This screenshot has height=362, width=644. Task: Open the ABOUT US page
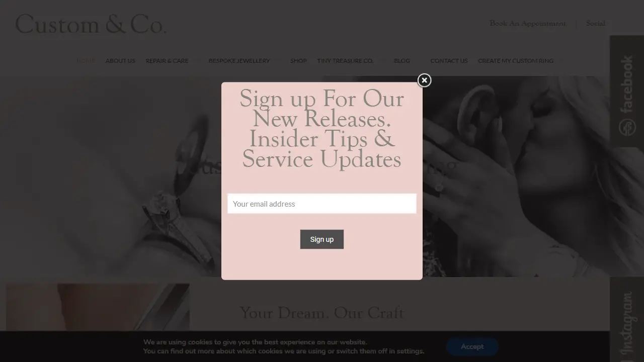point(120,61)
